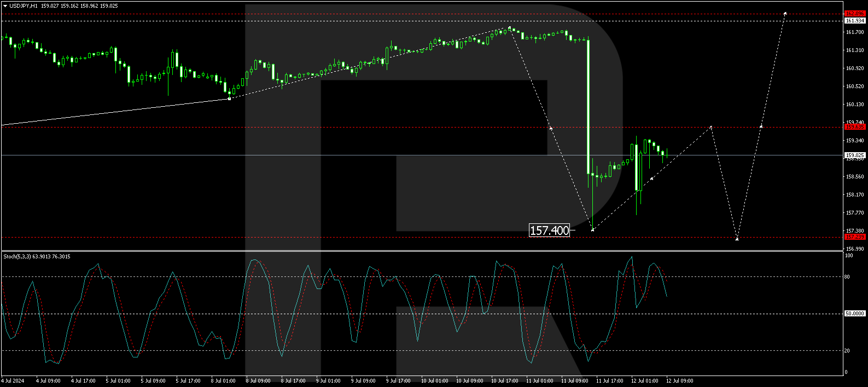Click the red 157.239 price level tag
The image size is (868, 387).
(x=855, y=237)
